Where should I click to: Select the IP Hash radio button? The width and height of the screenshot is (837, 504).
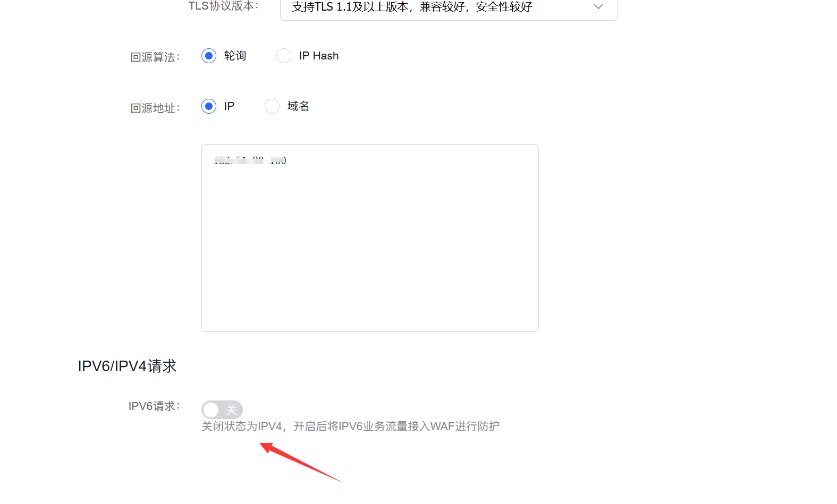(x=284, y=56)
